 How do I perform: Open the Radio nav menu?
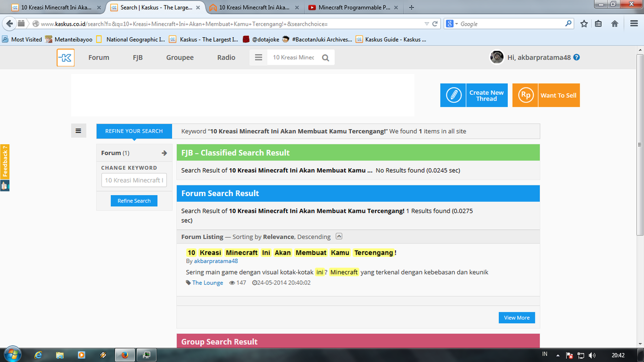(x=226, y=57)
